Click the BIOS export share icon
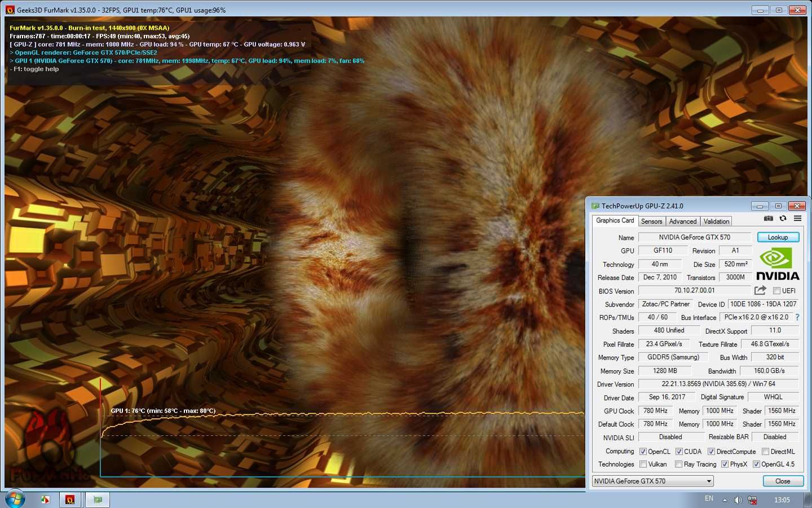 click(x=760, y=290)
